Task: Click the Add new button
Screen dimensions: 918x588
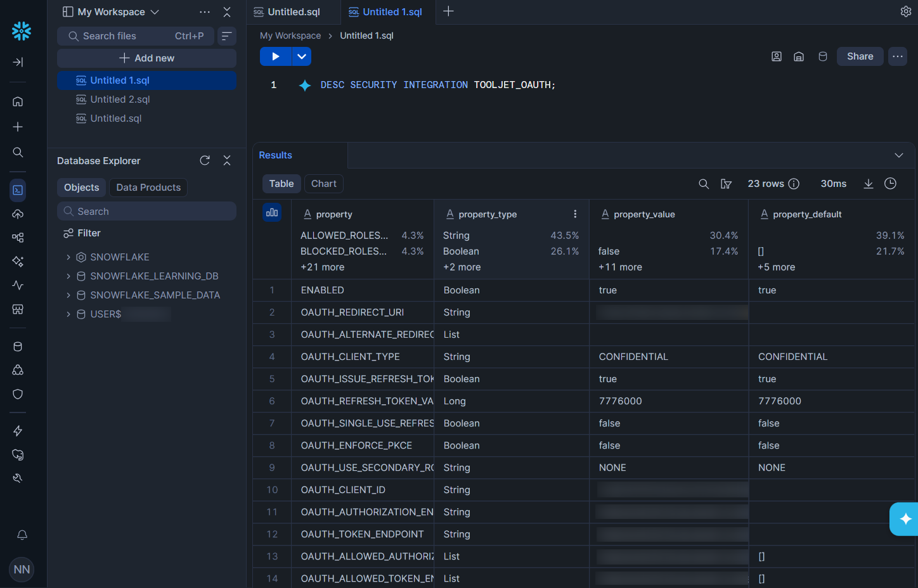Action: 146,58
